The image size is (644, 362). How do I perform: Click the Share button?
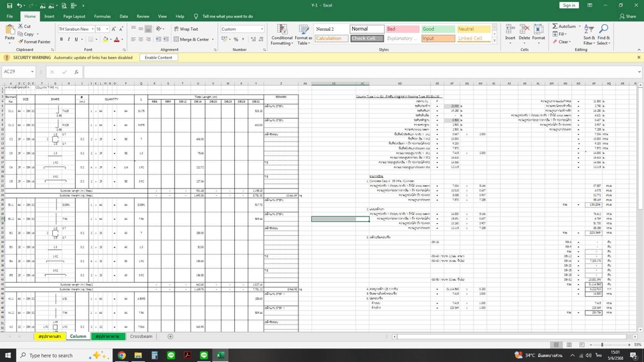click(x=628, y=16)
